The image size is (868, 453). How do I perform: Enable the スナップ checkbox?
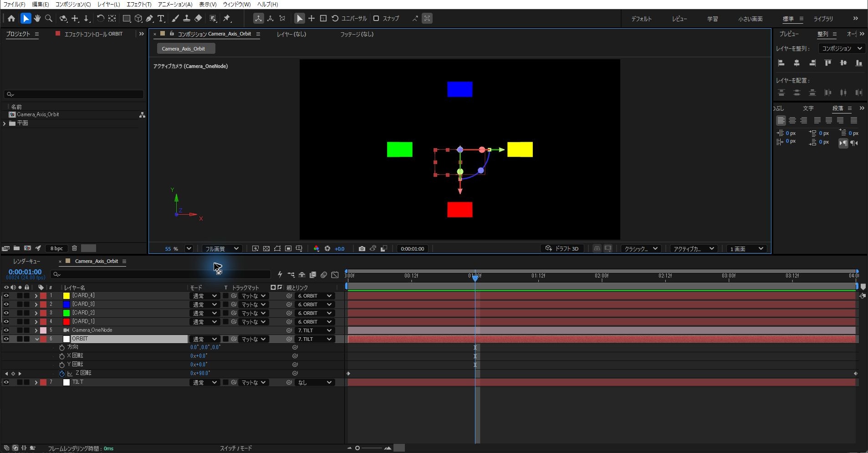376,18
